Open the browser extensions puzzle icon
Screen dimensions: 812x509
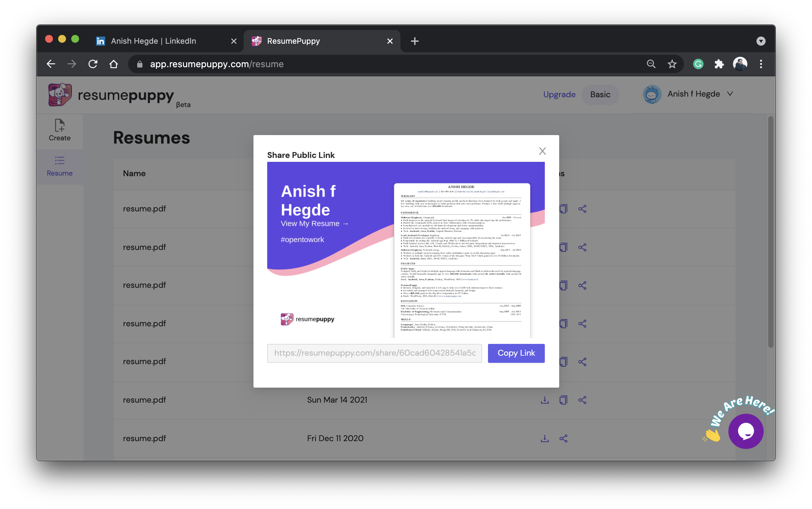(x=719, y=64)
